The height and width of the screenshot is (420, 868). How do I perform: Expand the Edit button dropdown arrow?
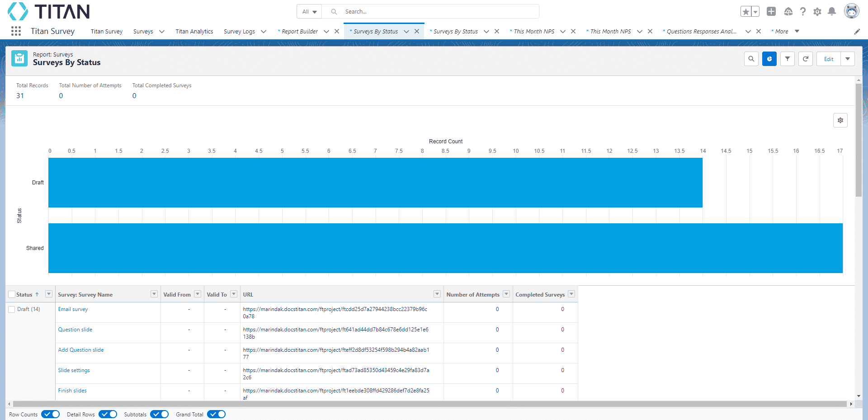pos(848,59)
